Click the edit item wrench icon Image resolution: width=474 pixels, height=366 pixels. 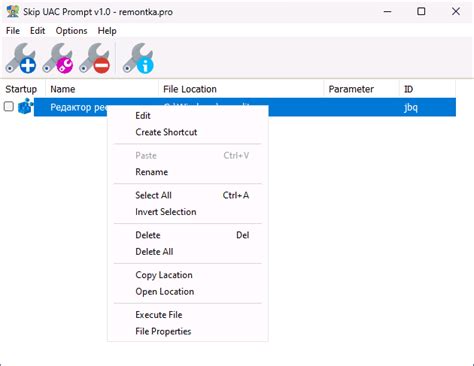pyautogui.click(x=58, y=58)
